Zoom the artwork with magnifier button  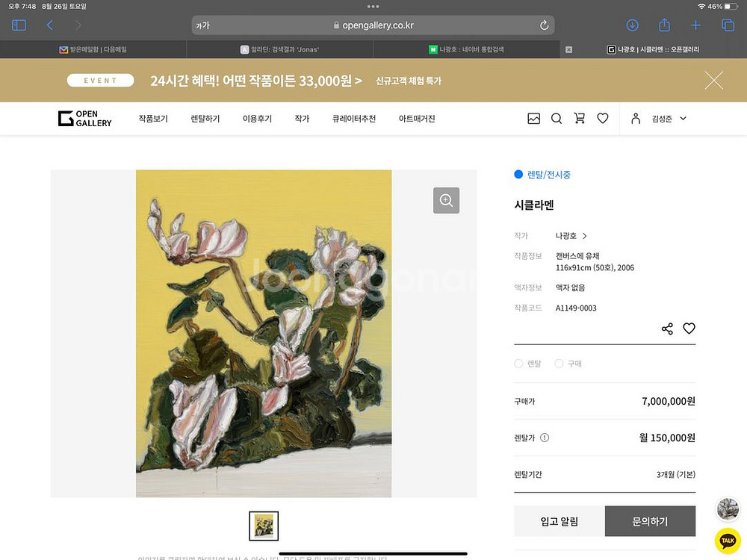447,200
